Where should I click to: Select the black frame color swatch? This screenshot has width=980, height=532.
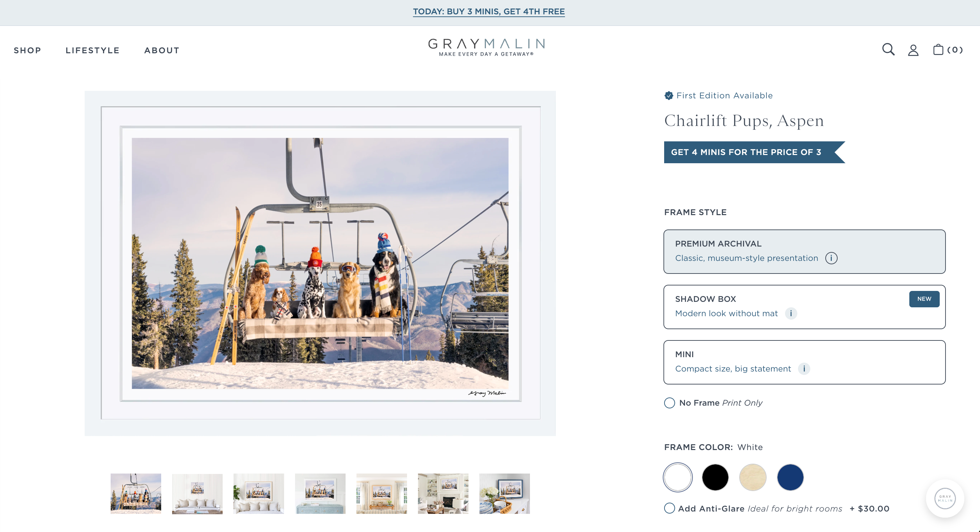tap(715, 477)
